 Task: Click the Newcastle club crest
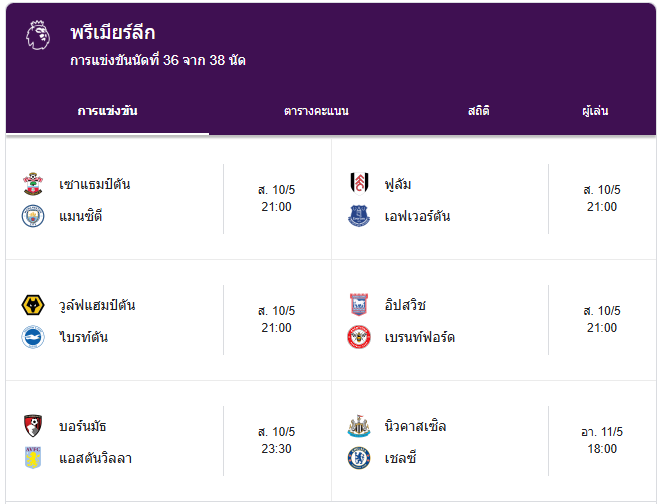359,426
